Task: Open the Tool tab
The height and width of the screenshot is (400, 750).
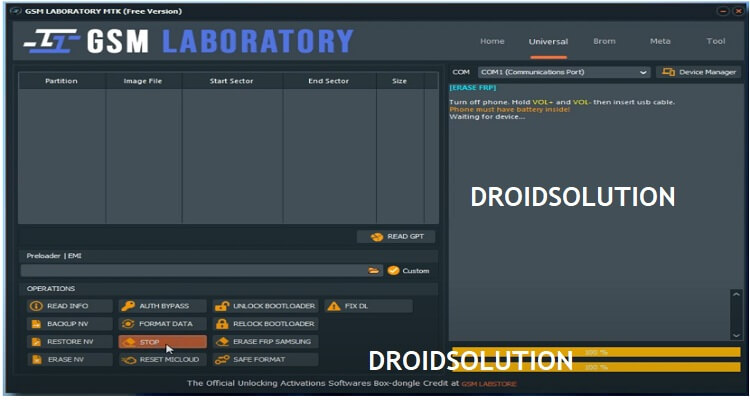Action: [716, 41]
